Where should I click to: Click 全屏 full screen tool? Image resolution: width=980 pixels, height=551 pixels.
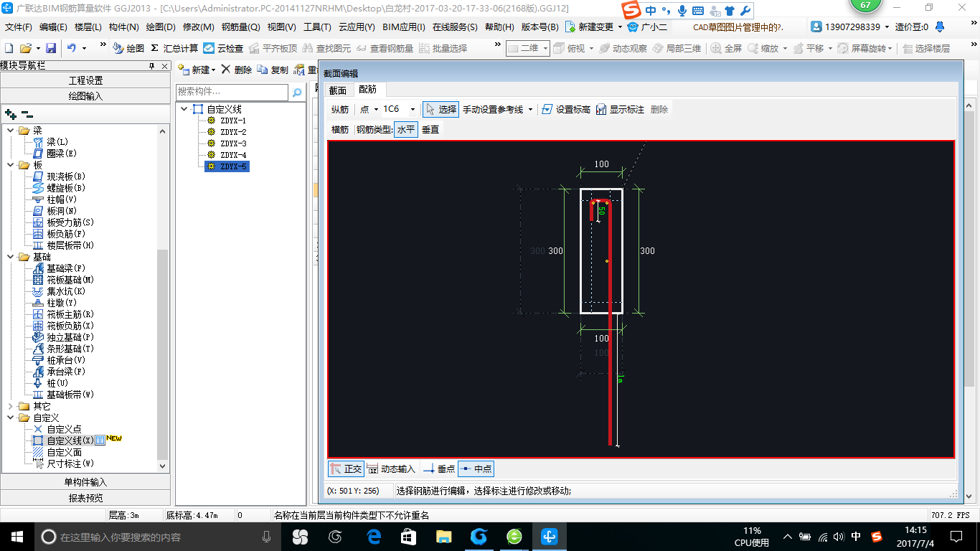tap(726, 48)
